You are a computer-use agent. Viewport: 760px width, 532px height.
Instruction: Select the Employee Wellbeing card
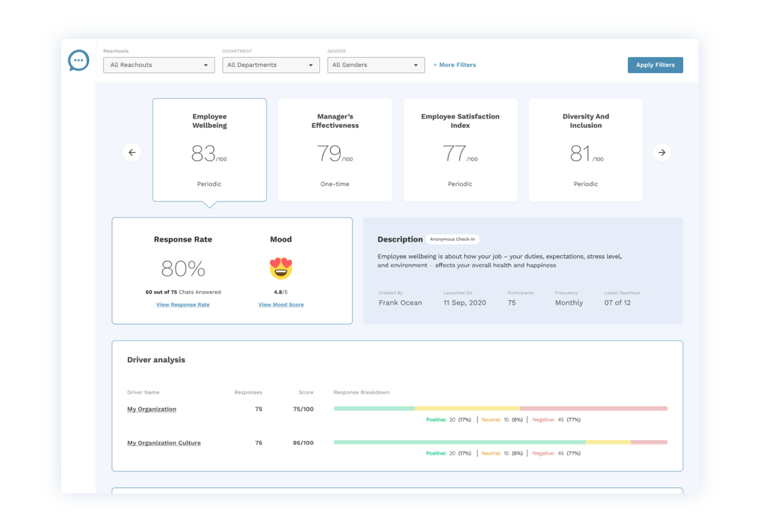[210, 150]
